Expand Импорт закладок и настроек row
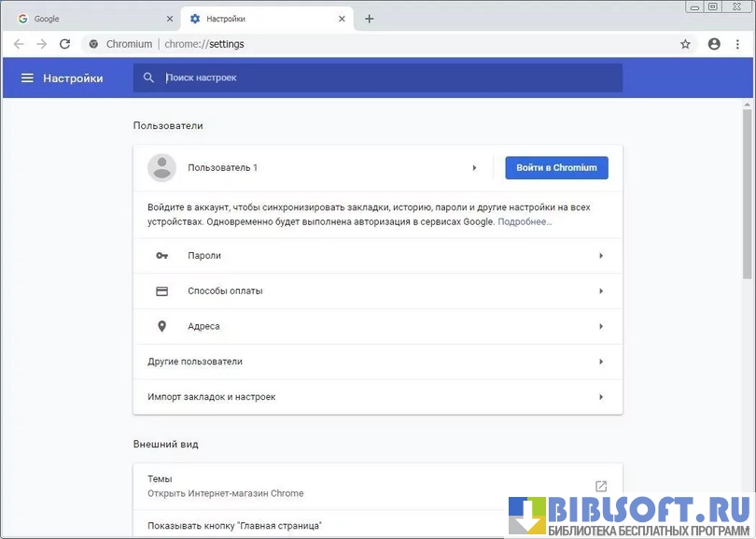This screenshot has height=539, width=756. click(x=601, y=397)
